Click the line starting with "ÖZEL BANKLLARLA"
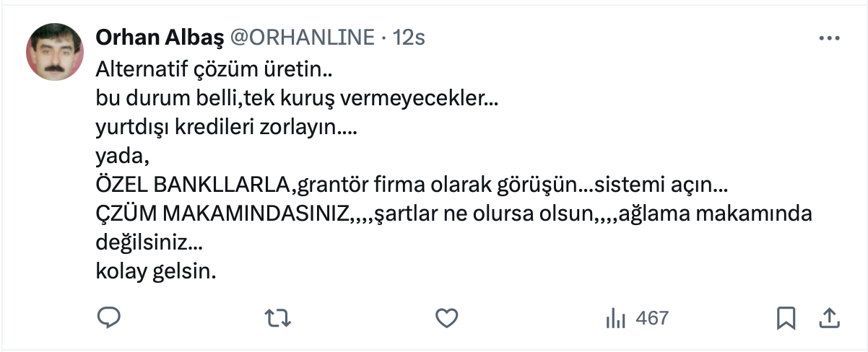This screenshot has width=868, height=352. [412, 185]
